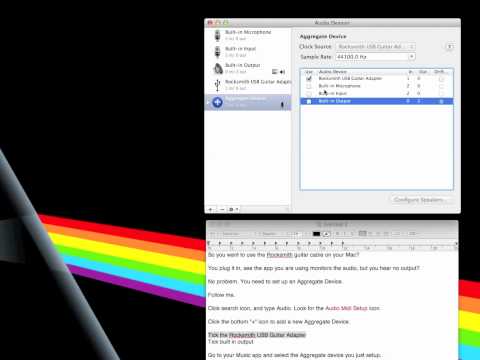
Task: Open the help button in Audio Devices
Action: (x=450, y=46)
